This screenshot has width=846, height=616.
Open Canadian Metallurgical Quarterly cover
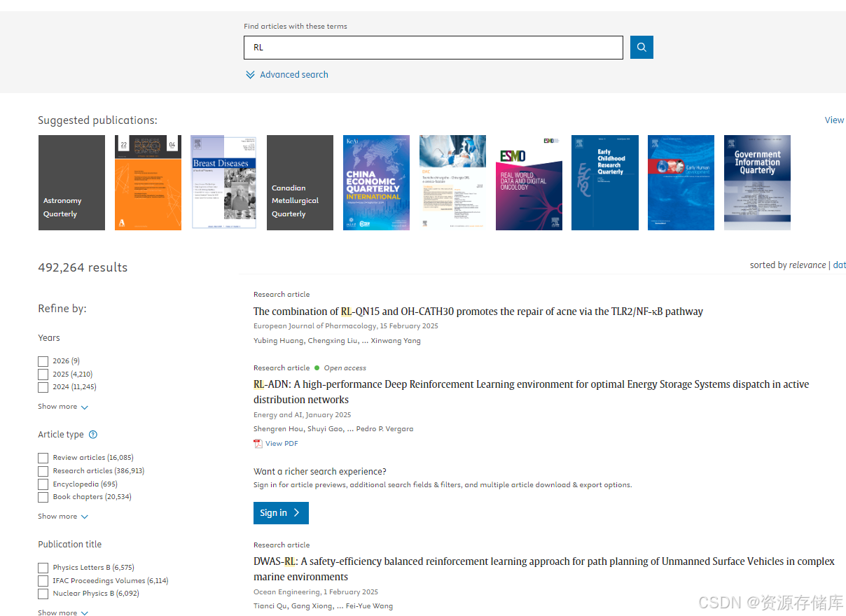(x=300, y=183)
